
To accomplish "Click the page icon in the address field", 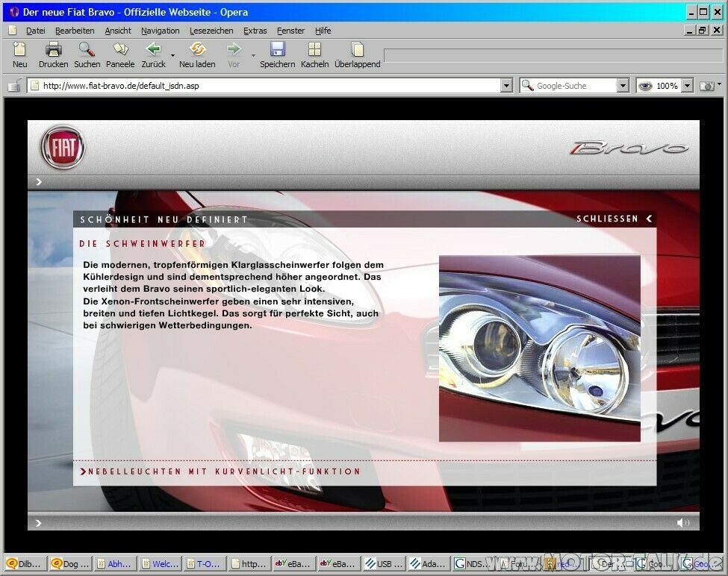I will [x=34, y=85].
